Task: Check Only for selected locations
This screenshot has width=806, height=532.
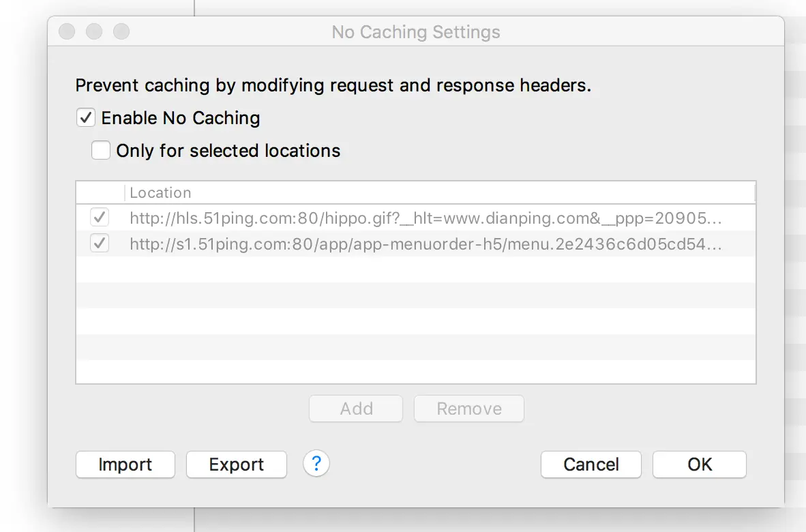Action: 101,151
